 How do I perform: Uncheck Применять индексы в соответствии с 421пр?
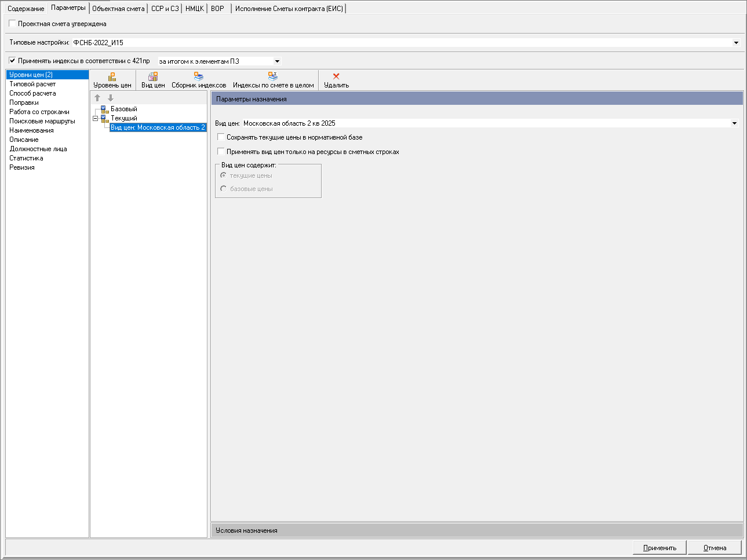[x=12, y=61]
